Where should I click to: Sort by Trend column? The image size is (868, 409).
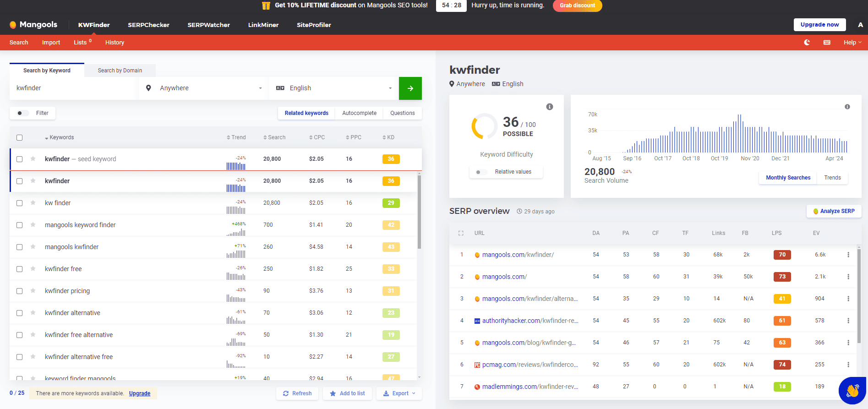point(236,137)
